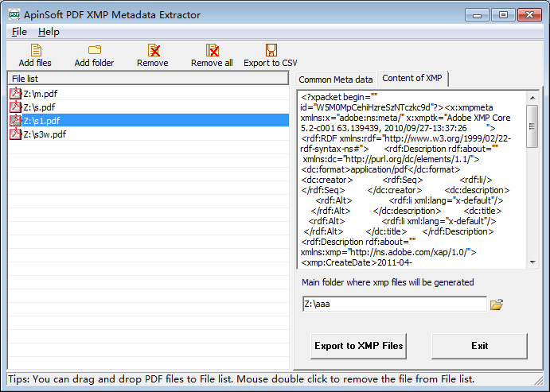Image resolution: width=550 pixels, height=392 pixels.
Task: Select Z:\s1.pdf in file list
Action: (x=149, y=121)
